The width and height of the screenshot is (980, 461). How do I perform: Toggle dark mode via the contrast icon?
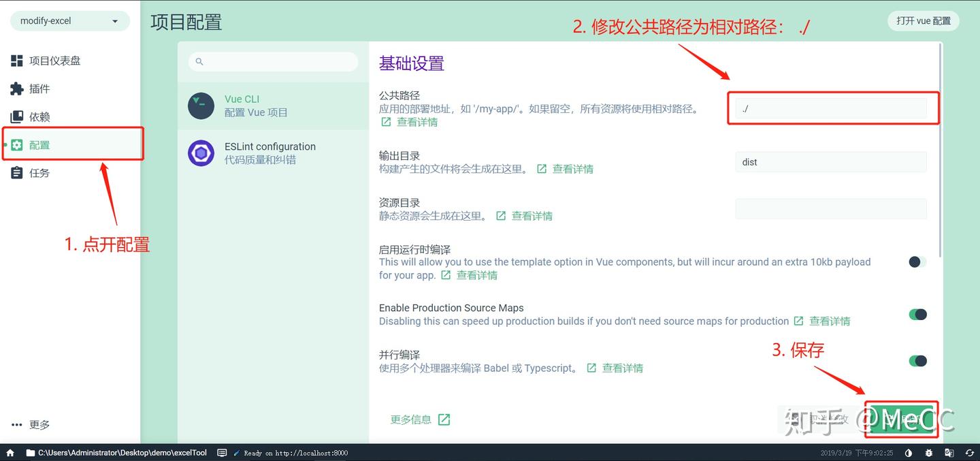[x=909, y=452]
